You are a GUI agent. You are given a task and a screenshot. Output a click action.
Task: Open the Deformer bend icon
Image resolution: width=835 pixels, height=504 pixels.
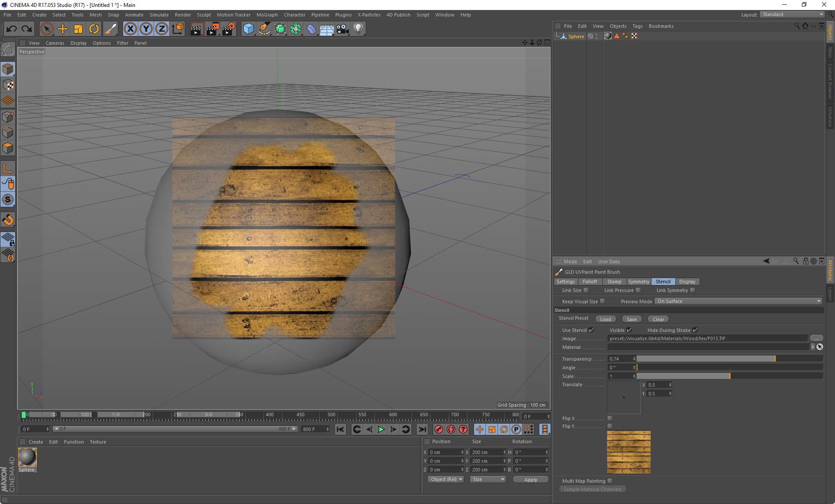point(311,29)
